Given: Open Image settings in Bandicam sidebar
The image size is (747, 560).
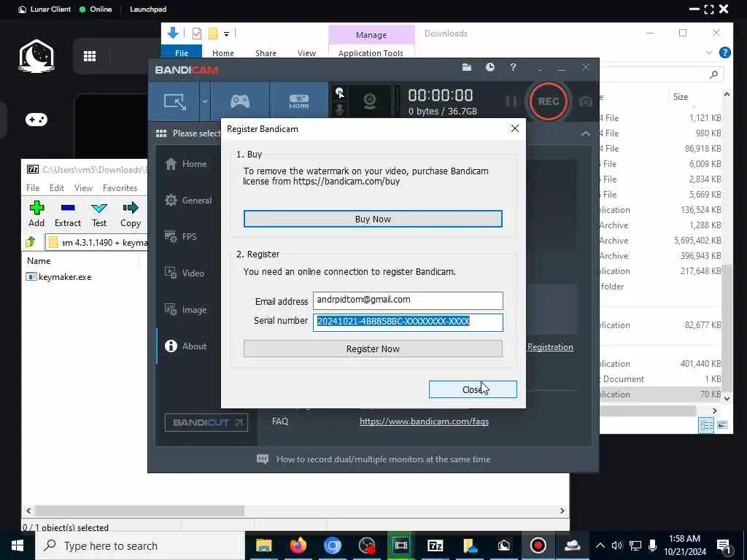Looking at the screenshot, I should [x=185, y=309].
